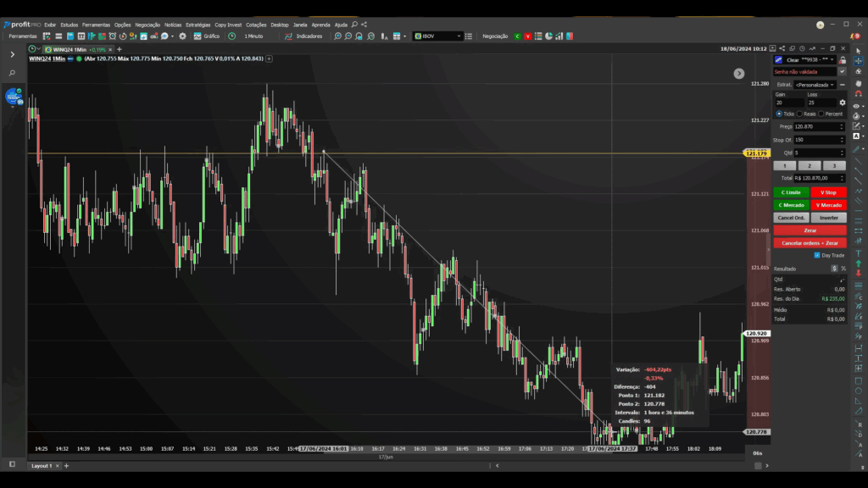The image size is (868, 488).
Task: Expand the Estrat. Personalizada dropdown
Action: coord(815,85)
